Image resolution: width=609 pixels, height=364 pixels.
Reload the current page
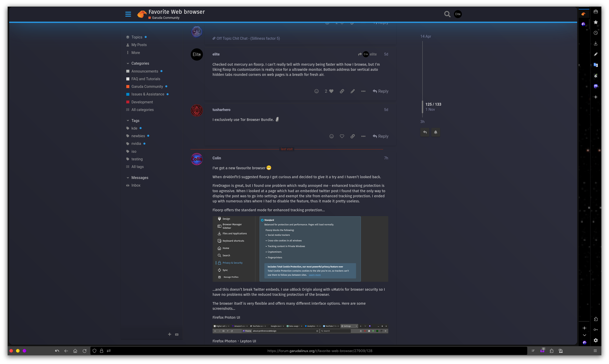click(x=85, y=351)
